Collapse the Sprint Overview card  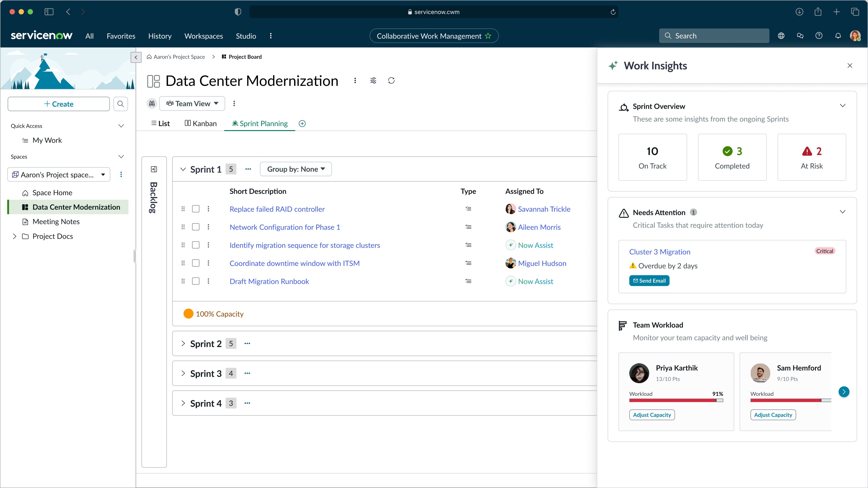(842, 106)
